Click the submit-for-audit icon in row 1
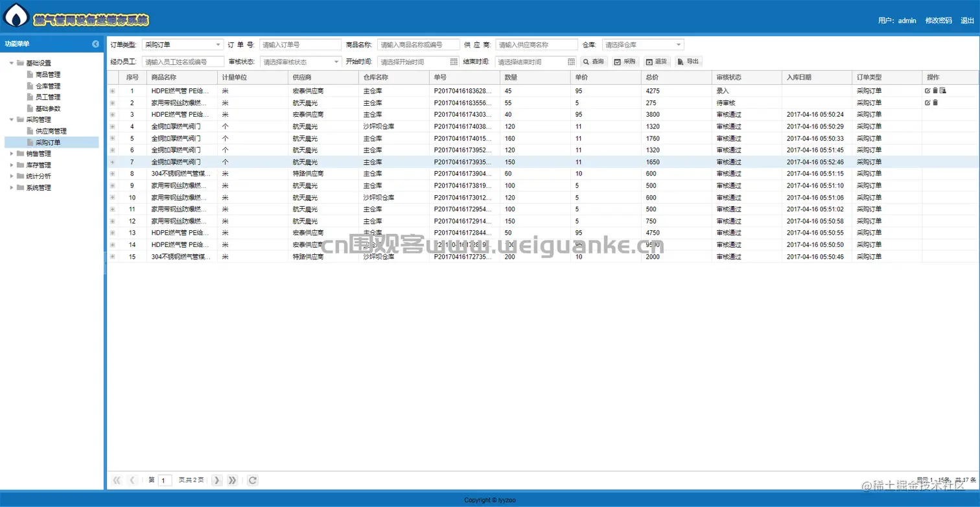This screenshot has height=507, width=980. click(943, 91)
